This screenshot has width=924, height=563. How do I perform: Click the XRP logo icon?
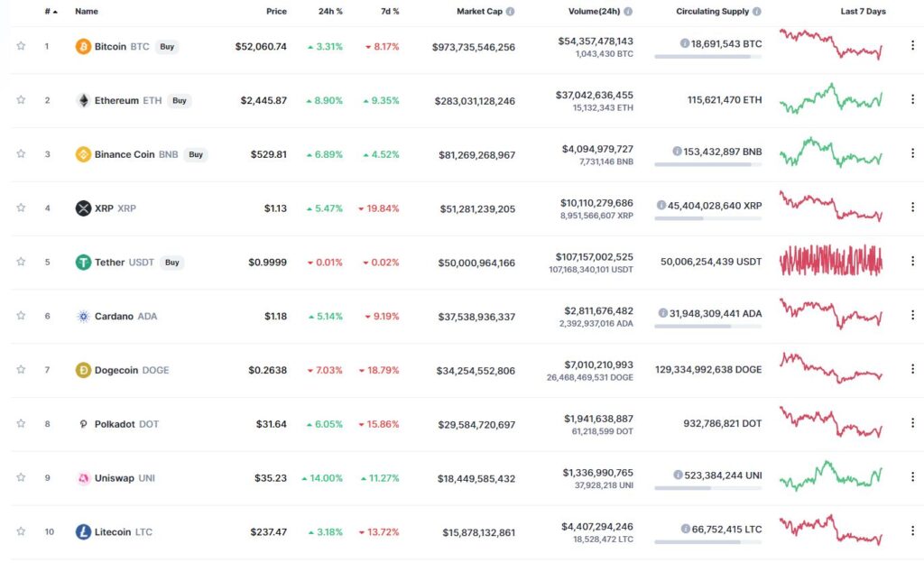coord(83,208)
